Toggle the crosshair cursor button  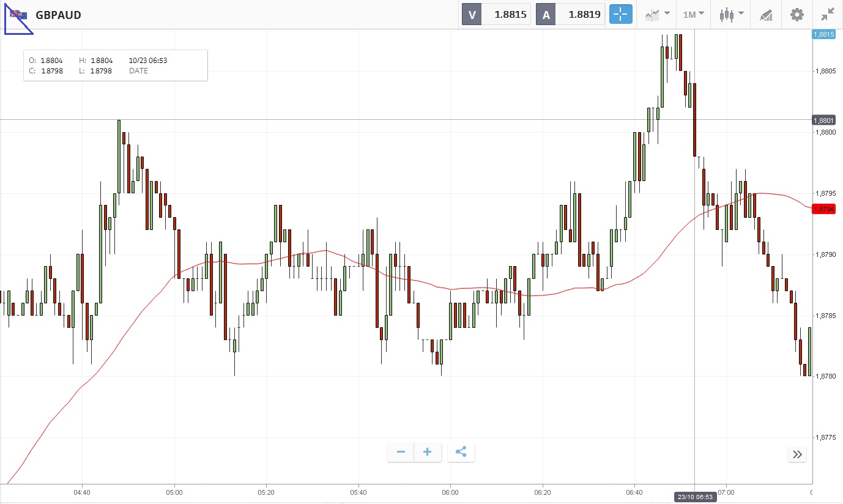coord(620,15)
